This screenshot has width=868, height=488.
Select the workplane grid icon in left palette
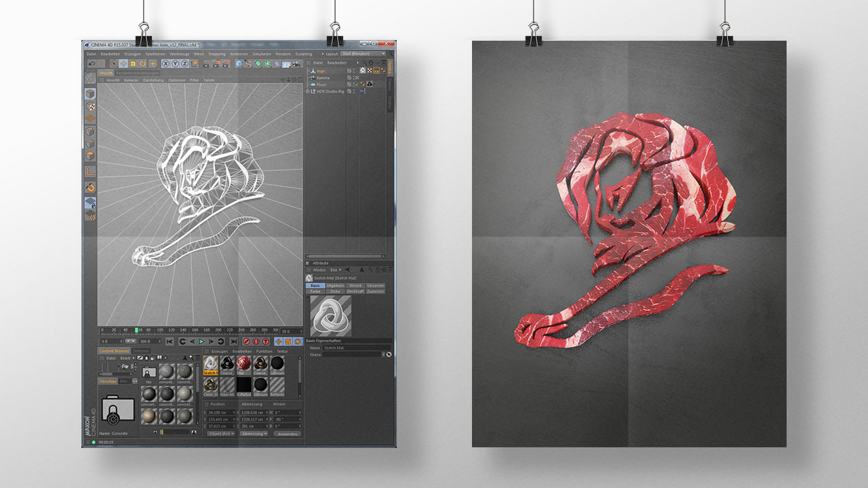tap(90, 119)
